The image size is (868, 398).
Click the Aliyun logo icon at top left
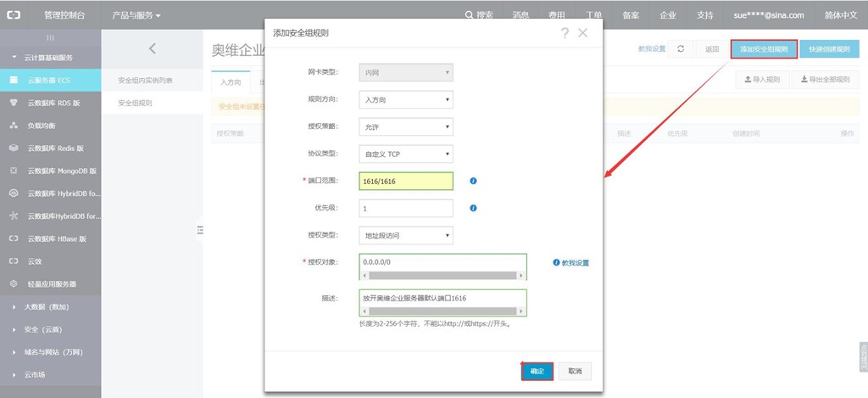[14, 15]
